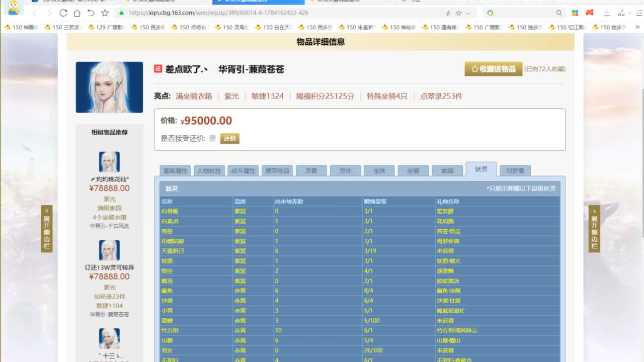This screenshot has width=644, height=362.
Task: Expand the right sidebar 展开侧边栏
Action: pyautogui.click(x=594, y=229)
